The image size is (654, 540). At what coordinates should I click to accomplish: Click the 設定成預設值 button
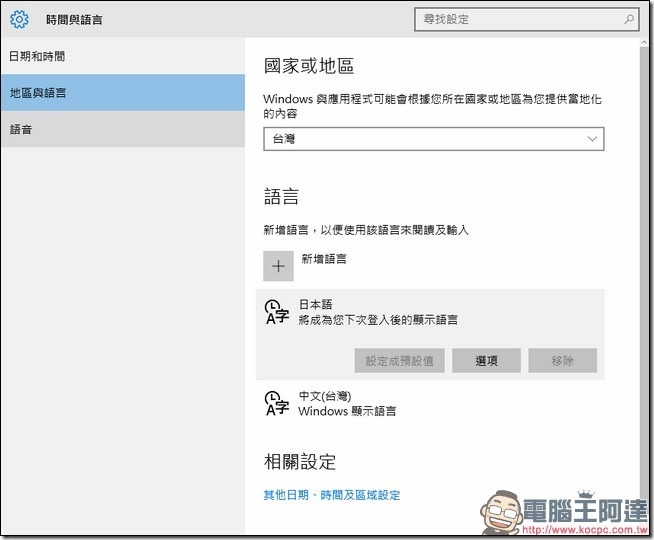400,361
